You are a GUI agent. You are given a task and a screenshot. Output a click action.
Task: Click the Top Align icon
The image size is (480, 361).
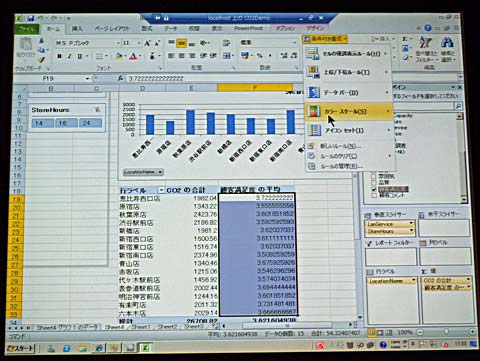(171, 43)
